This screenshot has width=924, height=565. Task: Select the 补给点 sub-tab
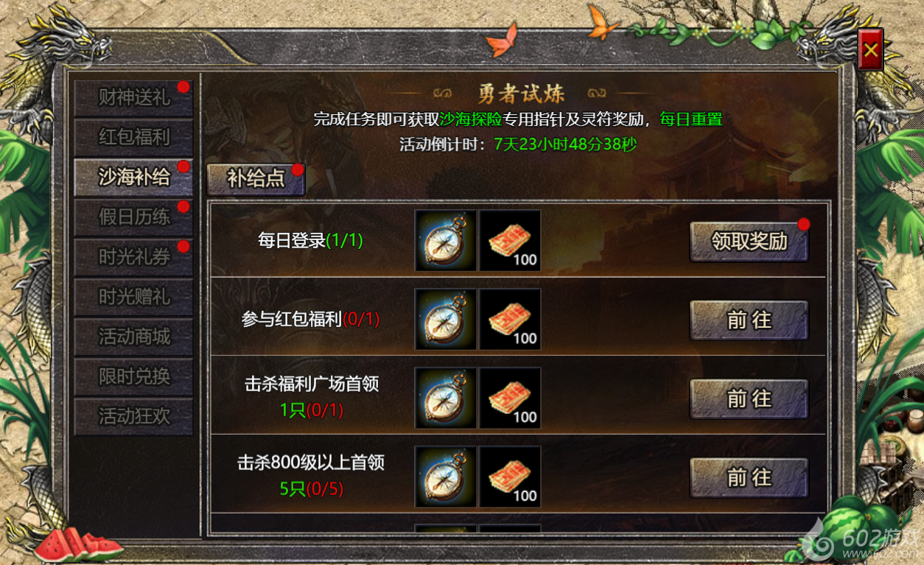click(x=256, y=179)
